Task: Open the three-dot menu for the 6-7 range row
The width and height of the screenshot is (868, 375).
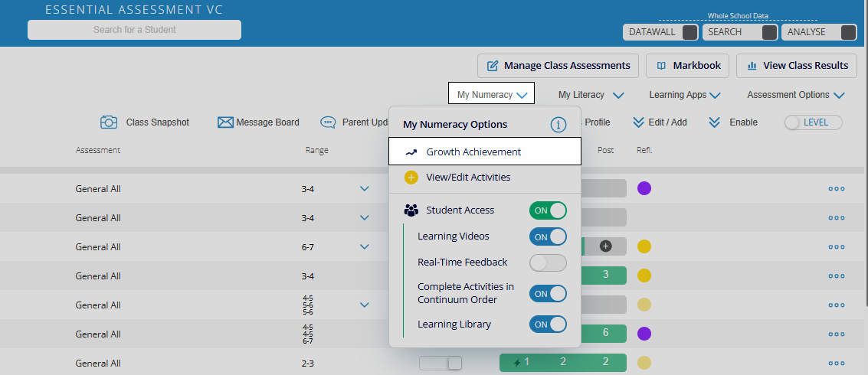Action: pos(837,246)
